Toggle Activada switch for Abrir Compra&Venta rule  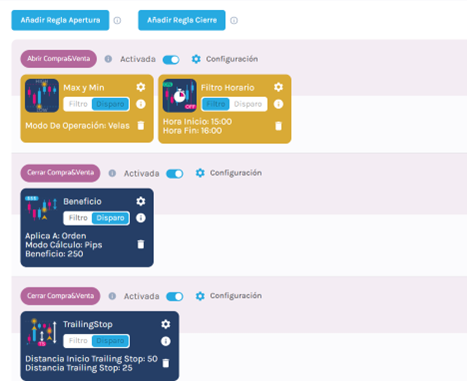(x=171, y=60)
